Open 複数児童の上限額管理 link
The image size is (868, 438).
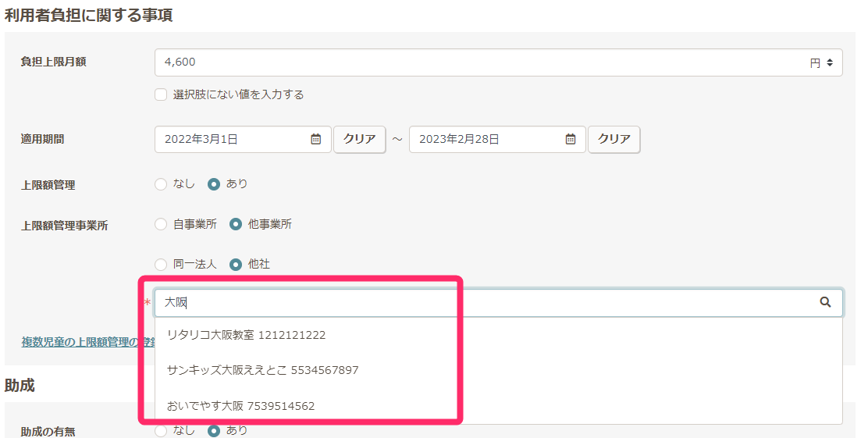78,342
